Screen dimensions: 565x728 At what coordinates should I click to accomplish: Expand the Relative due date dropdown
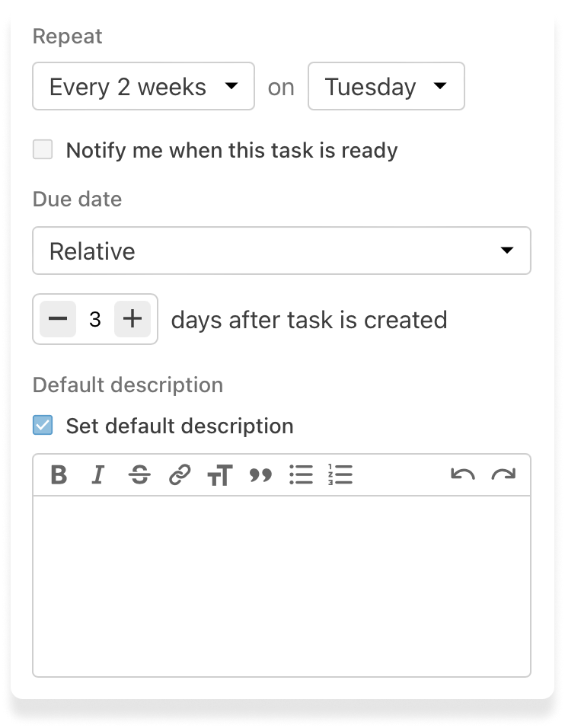coord(281,251)
